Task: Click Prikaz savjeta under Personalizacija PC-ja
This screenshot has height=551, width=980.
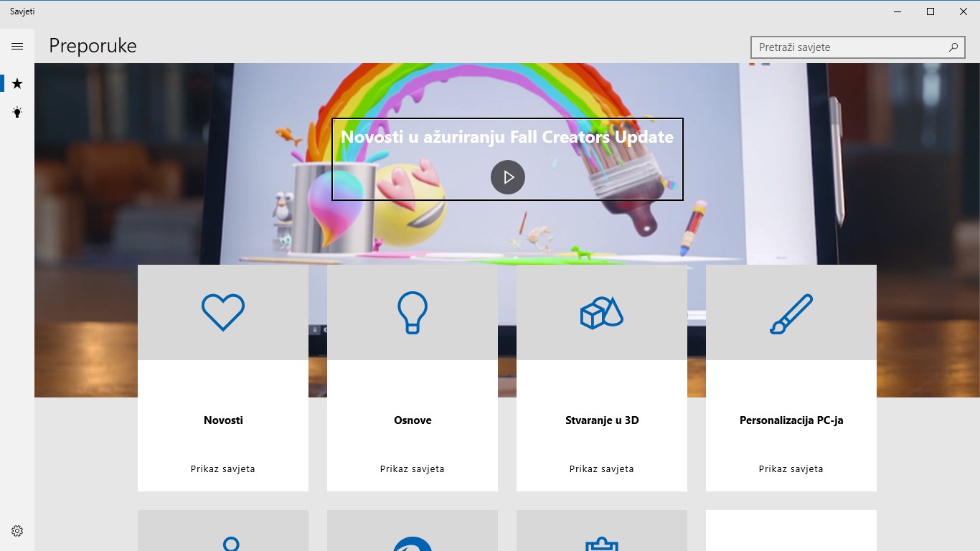Action: 791,468
